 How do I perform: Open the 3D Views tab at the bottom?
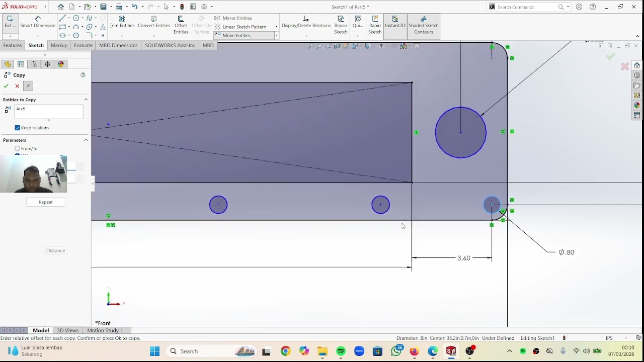click(x=67, y=330)
